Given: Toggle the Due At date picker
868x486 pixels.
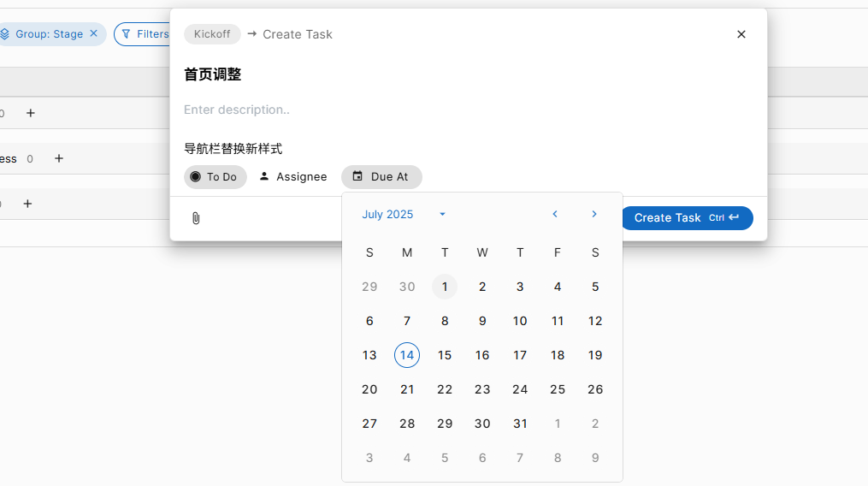Looking at the screenshot, I should [x=381, y=177].
